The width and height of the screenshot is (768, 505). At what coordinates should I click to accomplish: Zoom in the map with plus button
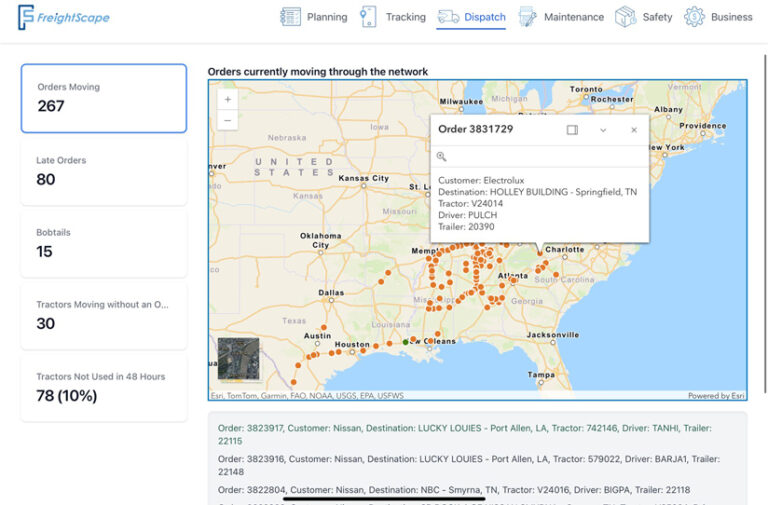coord(228,99)
